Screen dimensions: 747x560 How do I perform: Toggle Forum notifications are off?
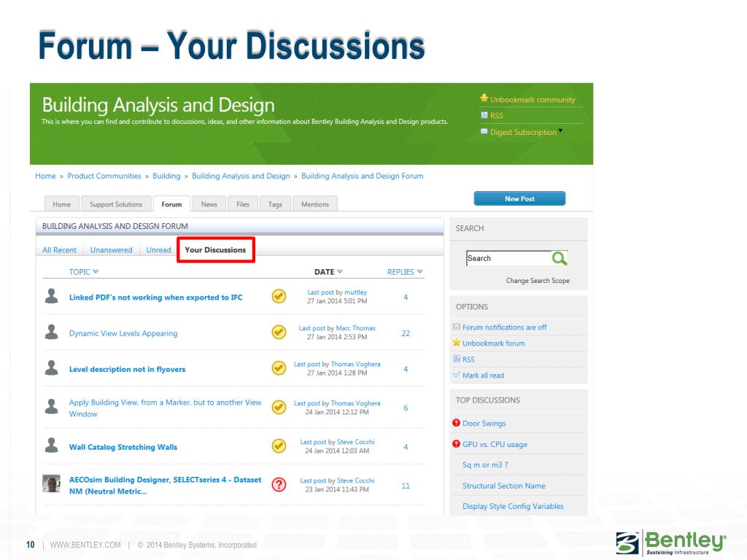(504, 327)
